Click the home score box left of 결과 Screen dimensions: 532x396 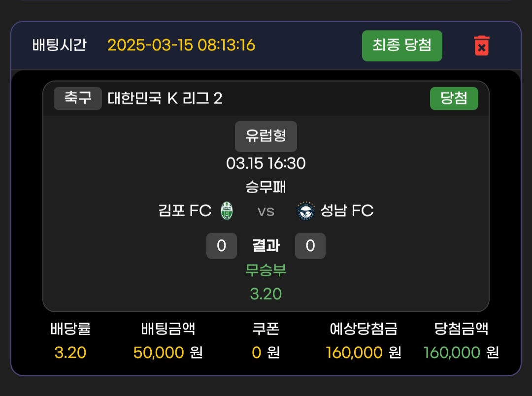[x=221, y=245]
